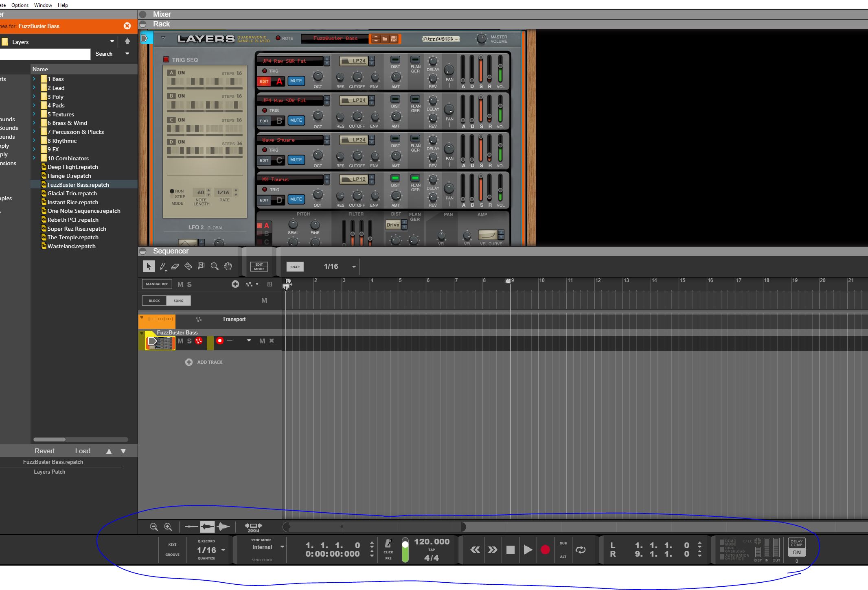Select the Pencil tool in sequencer toolbar

[x=162, y=267]
